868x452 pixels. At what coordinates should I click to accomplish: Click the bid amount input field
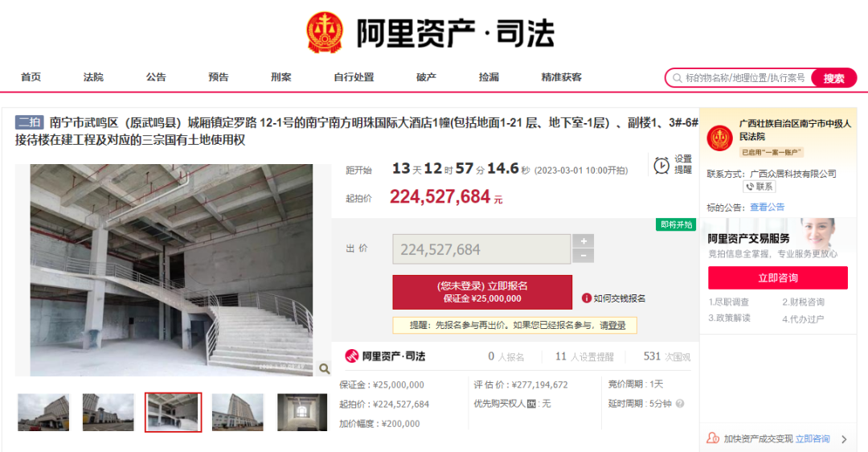481,249
